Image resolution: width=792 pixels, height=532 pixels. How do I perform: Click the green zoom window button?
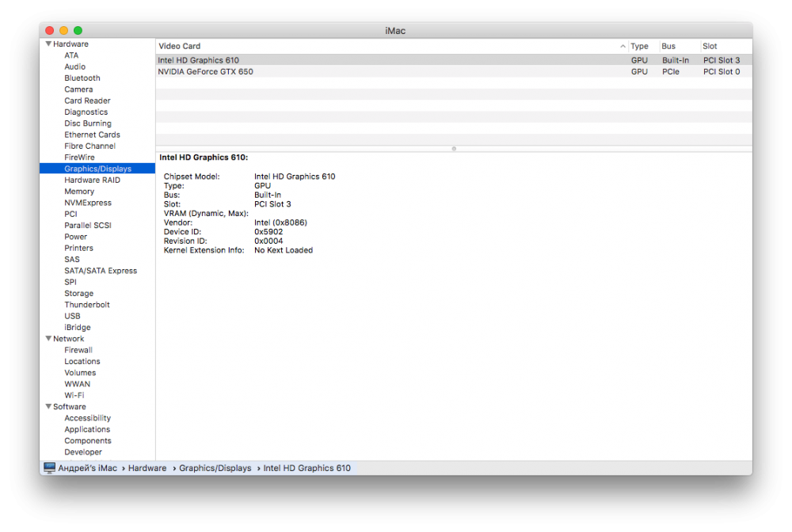[78, 31]
